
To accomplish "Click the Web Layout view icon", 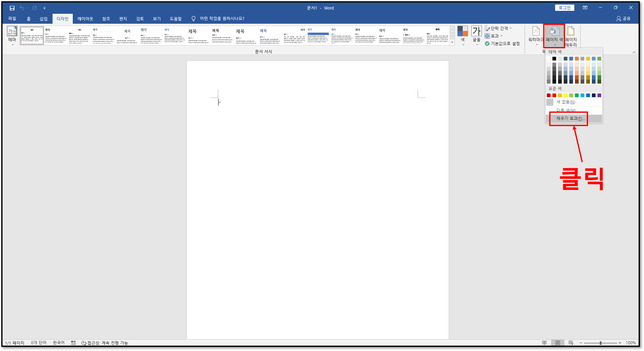I will click(571, 343).
